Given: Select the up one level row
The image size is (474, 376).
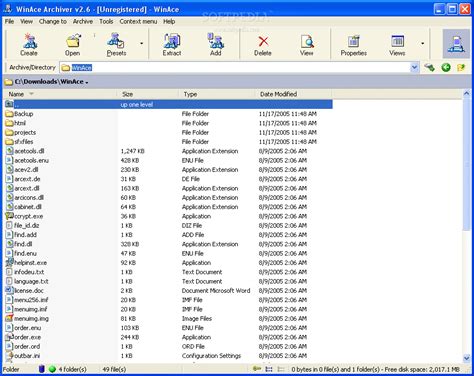Looking at the screenshot, I should point(168,104).
